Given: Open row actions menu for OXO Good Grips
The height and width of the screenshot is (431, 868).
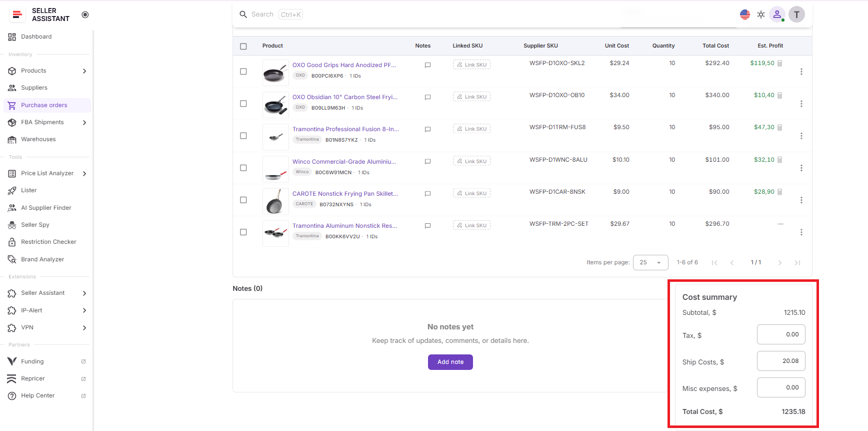Looking at the screenshot, I should 801,72.
